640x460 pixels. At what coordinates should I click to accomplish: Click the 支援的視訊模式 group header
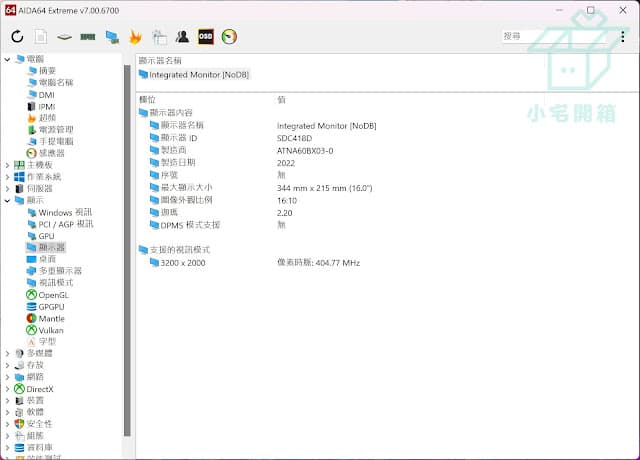tap(174, 250)
